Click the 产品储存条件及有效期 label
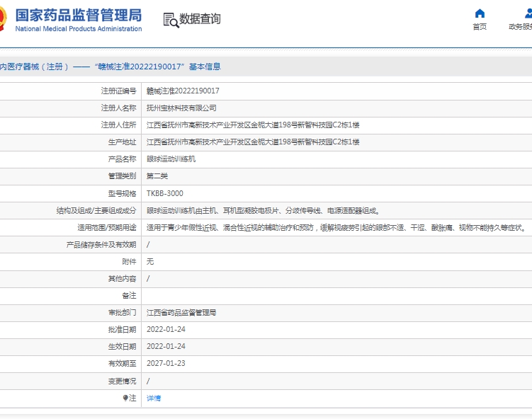Screen dimensions: 532x419 coord(101,244)
